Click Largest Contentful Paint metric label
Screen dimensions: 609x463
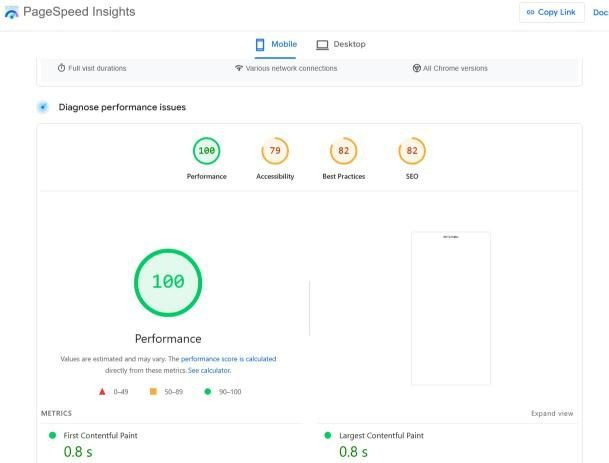381,435
